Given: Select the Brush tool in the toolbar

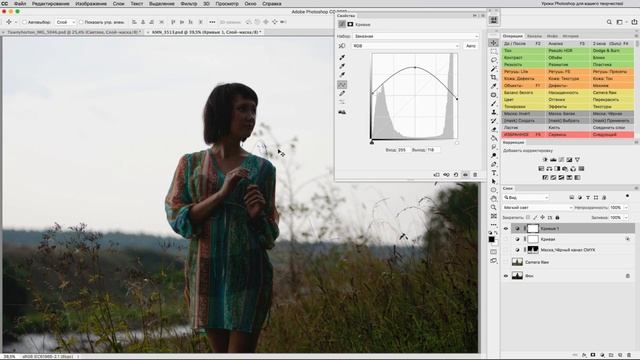Looking at the screenshot, I should pos(493,103).
